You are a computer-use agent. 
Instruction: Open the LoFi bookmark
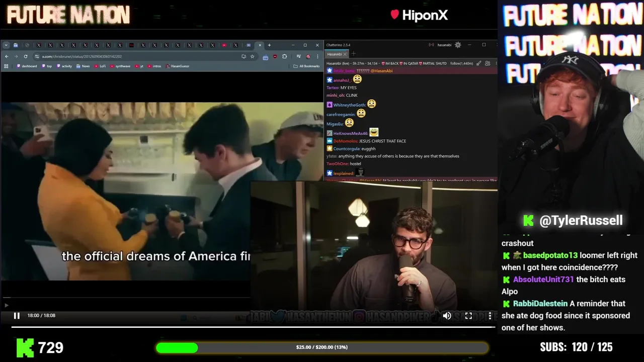click(x=100, y=66)
